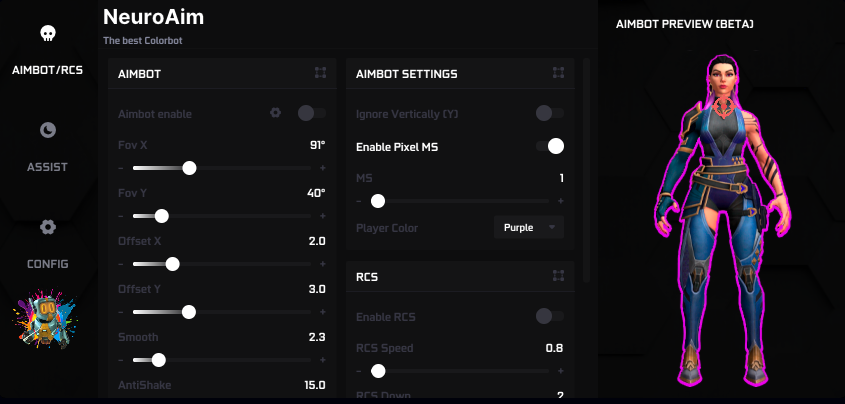Click the skull Aimbot/RCS icon
Image resolution: width=845 pixels, height=404 pixels.
click(47, 34)
